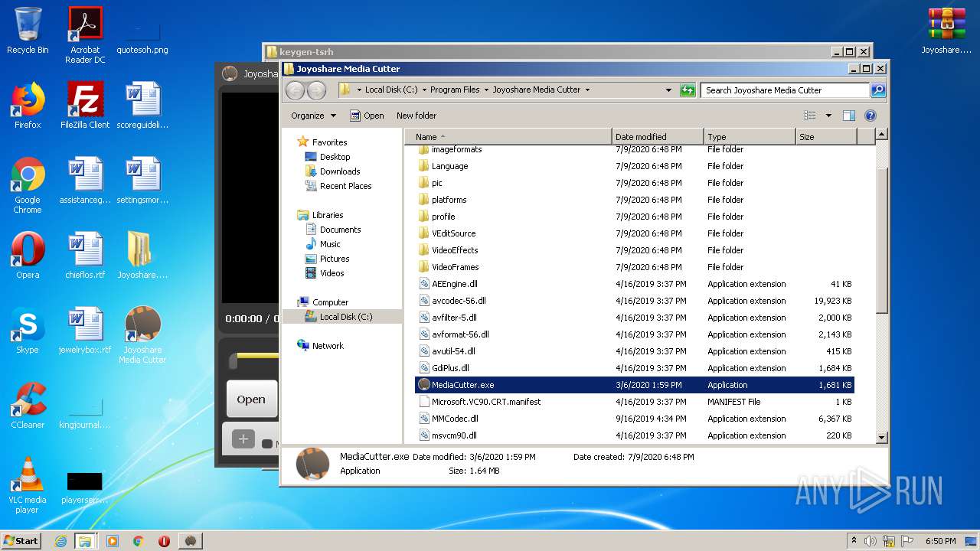Select chieflos.rtf document on desktop
The height and width of the screenshot is (551, 980).
tap(85, 256)
